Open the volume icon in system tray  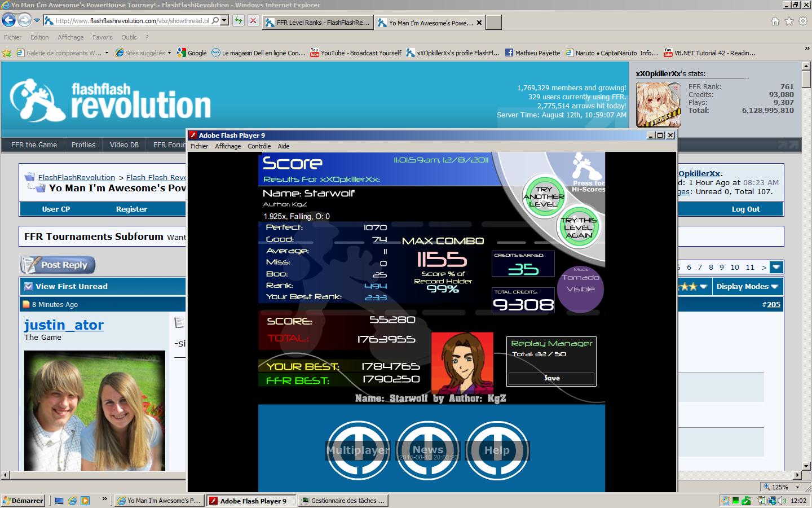782,501
